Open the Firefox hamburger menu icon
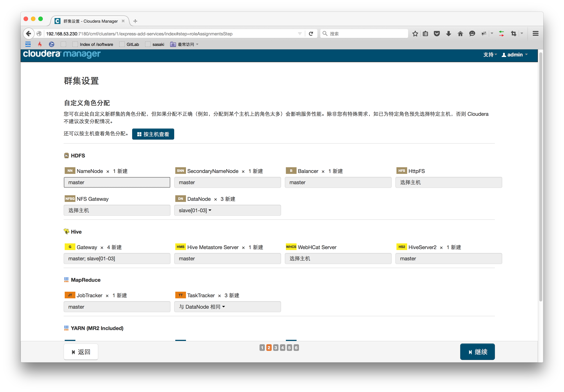 coord(535,34)
